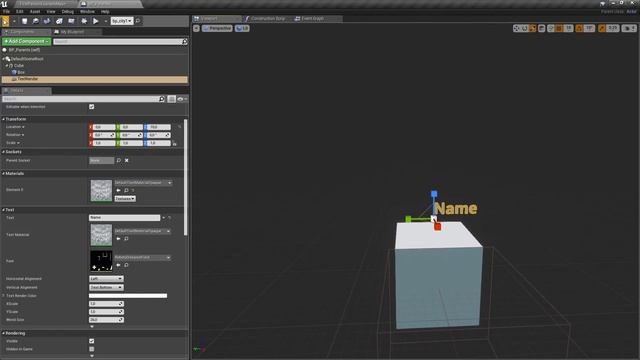
Task: Open the Font asset dropdown
Action: (x=142, y=258)
